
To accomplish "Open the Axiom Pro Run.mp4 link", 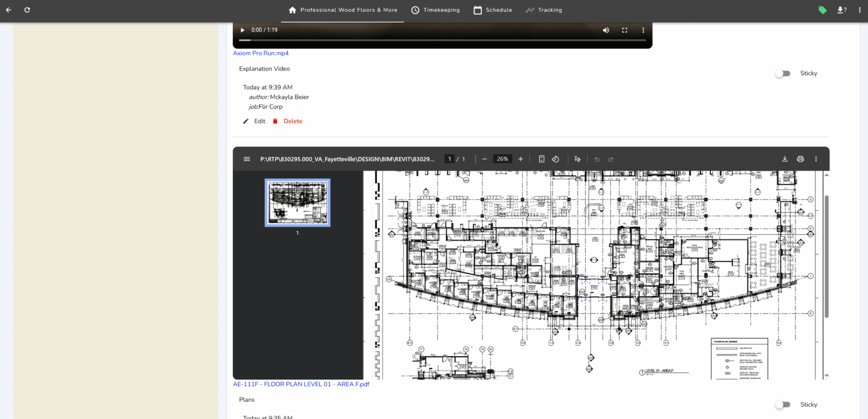I will click(261, 53).
